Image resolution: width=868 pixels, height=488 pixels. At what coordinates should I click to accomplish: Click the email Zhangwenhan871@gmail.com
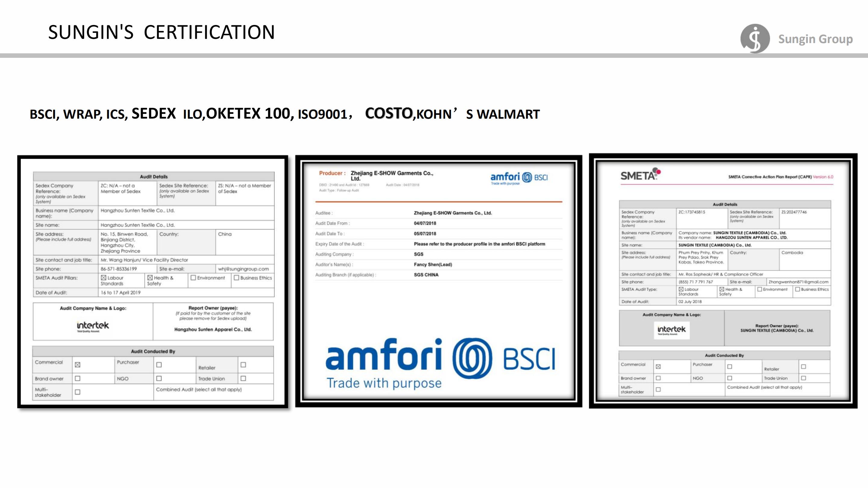coord(799,282)
